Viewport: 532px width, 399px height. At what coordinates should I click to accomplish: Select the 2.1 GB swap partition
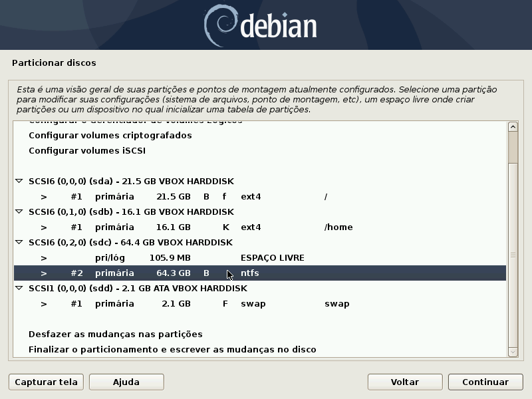click(260, 303)
